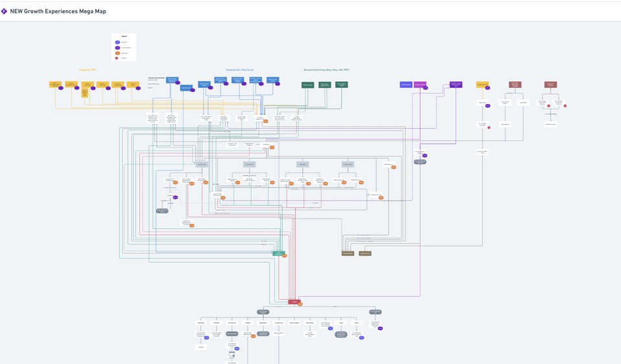The width and height of the screenshot is (621, 364).
Task: Click the hexagon badge on the lone yellow node
Action: click(488, 88)
